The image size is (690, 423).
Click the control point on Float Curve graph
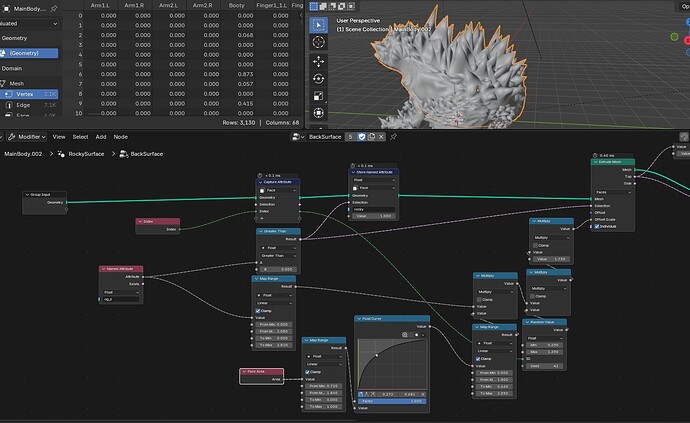tap(377, 355)
